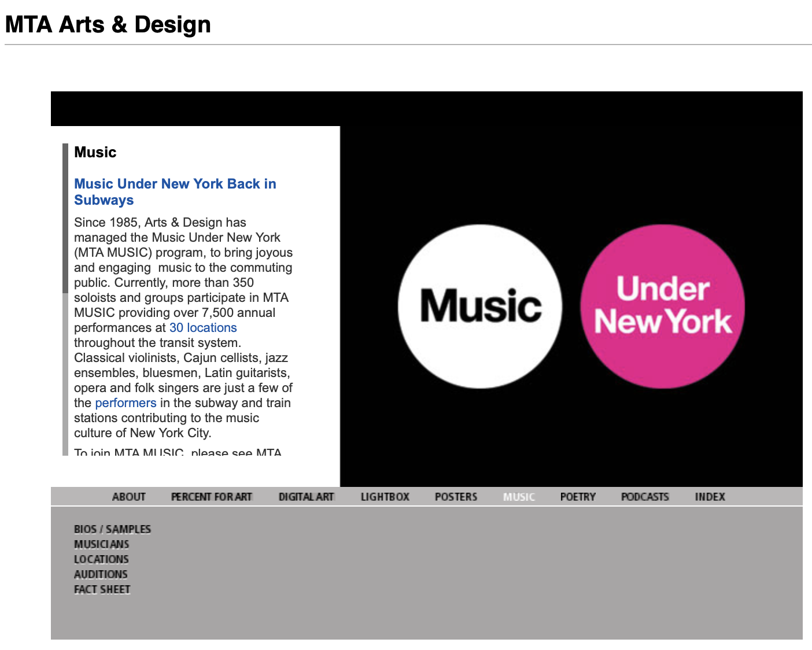Click the 'Music' panel heading
The image size is (812, 650).
(x=95, y=152)
